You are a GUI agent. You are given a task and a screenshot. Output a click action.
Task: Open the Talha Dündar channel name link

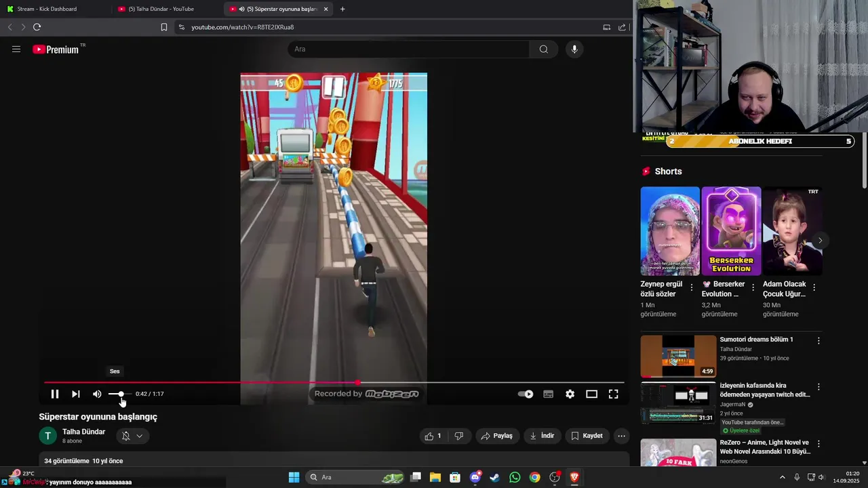click(x=83, y=432)
